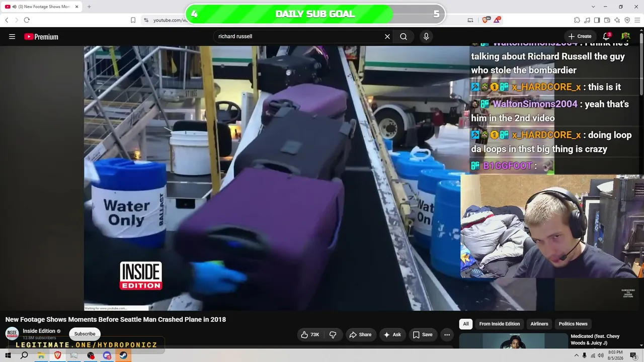Open the YouTube account avatar menu

point(625,36)
